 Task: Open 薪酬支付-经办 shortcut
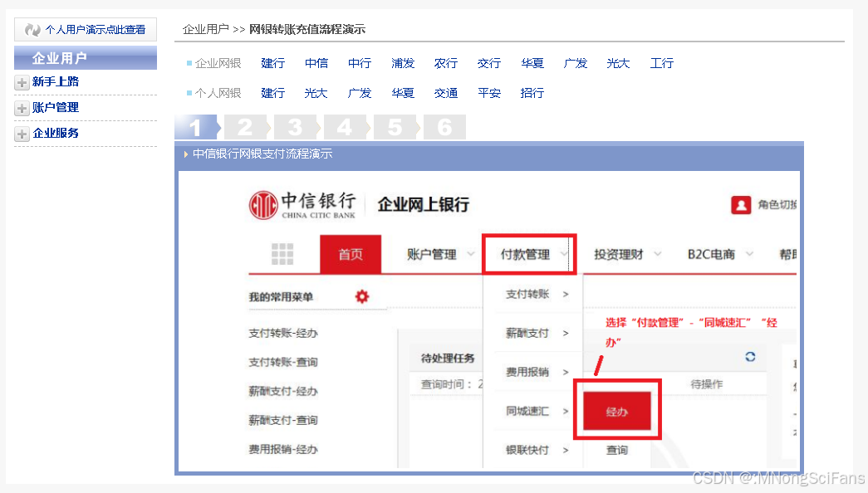(x=283, y=391)
